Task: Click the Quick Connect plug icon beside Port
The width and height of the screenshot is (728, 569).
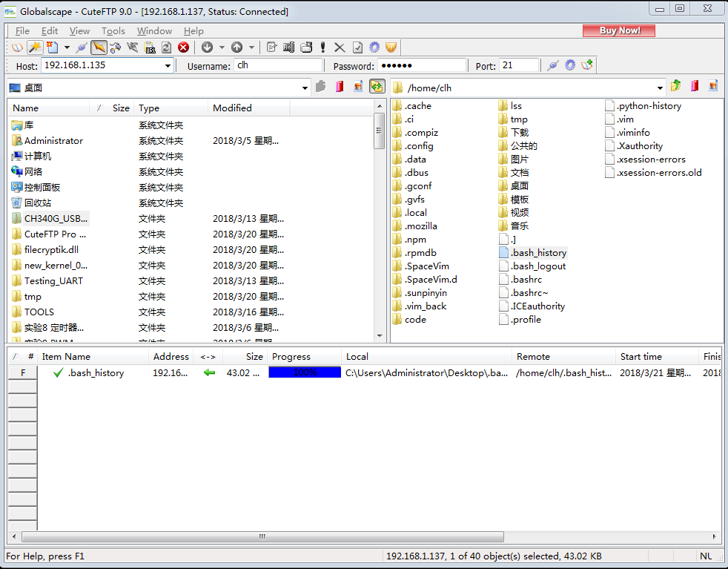Action: point(552,65)
